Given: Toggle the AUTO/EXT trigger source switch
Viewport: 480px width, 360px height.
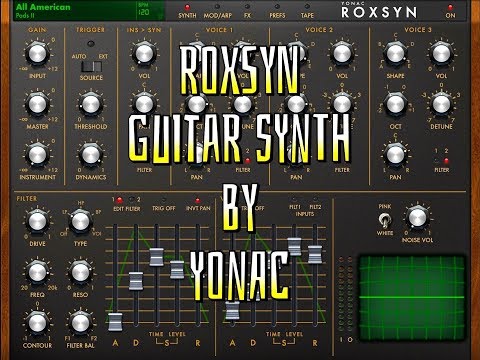Looking at the screenshot, I should (x=91, y=67).
